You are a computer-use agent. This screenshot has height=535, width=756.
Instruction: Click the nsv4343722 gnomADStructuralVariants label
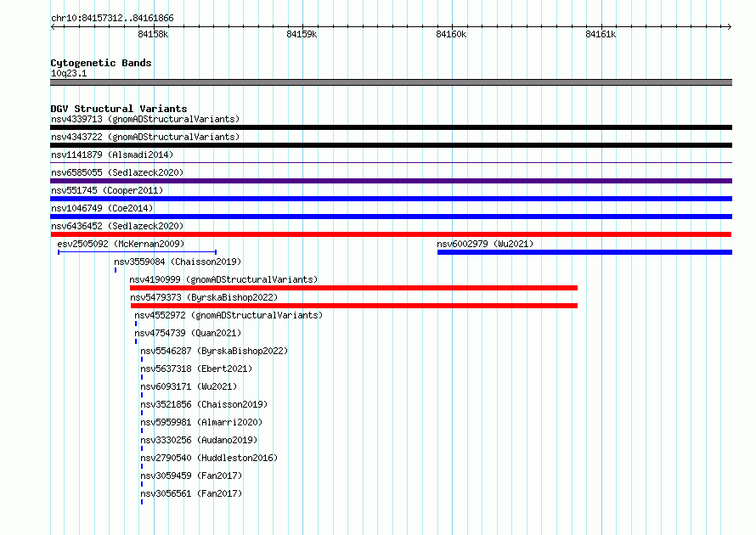click(145, 137)
